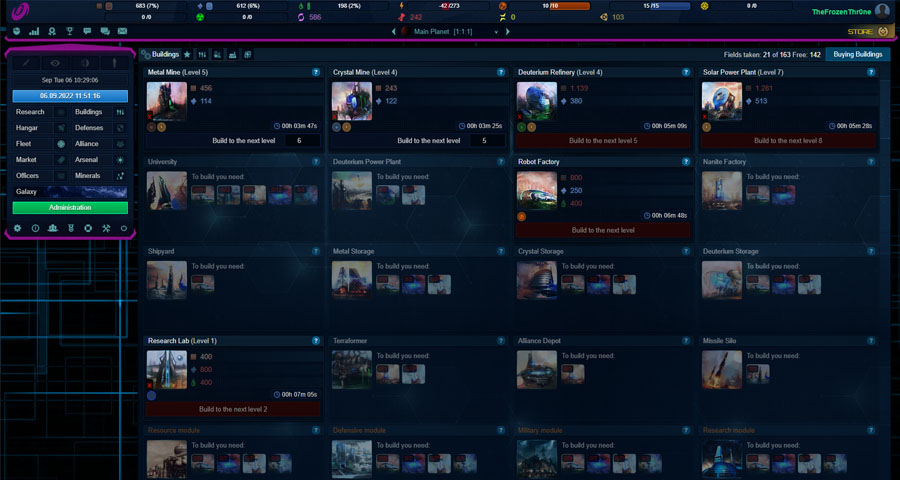Click the Metal Storage title text

(354, 251)
